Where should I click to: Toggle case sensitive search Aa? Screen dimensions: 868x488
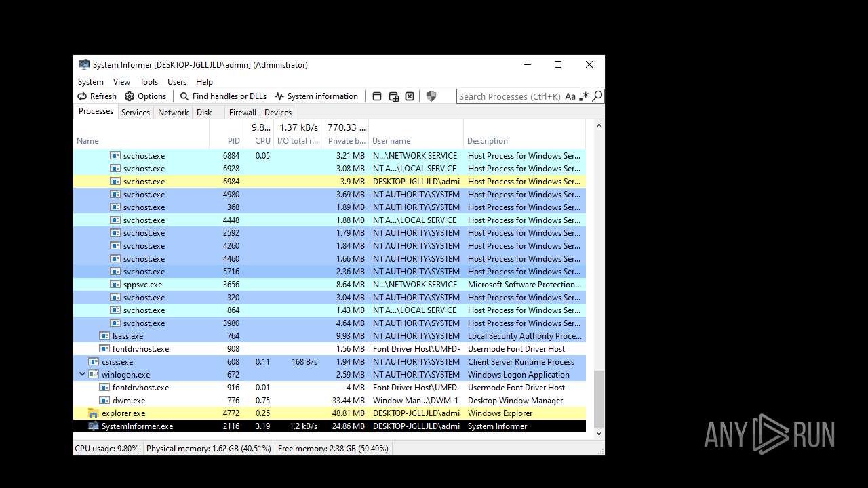coord(570,96)
